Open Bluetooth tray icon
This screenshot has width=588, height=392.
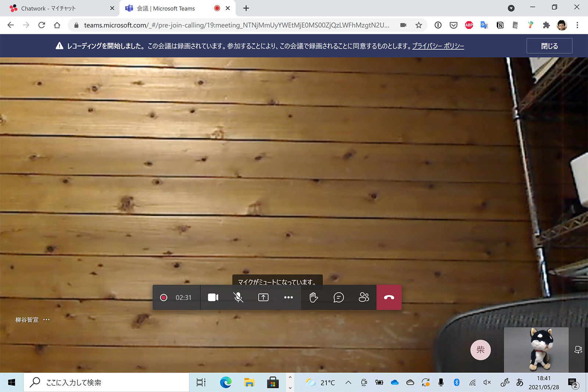coord(456,382)
